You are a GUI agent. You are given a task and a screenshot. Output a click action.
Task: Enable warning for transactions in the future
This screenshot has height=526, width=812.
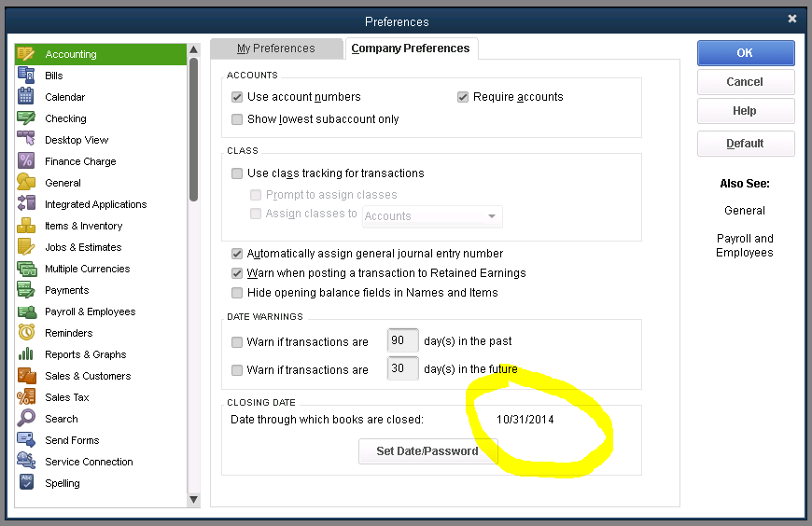237,370
